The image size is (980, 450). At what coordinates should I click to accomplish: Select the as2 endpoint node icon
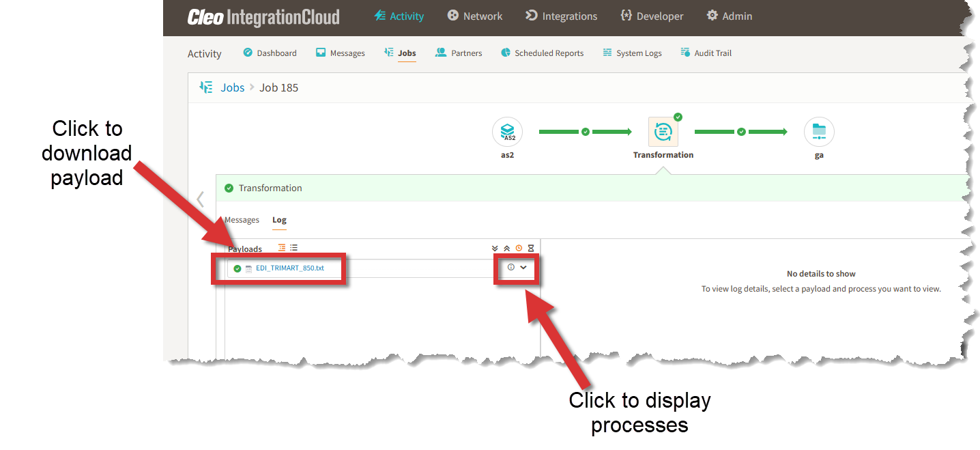(x=507, y=132)
